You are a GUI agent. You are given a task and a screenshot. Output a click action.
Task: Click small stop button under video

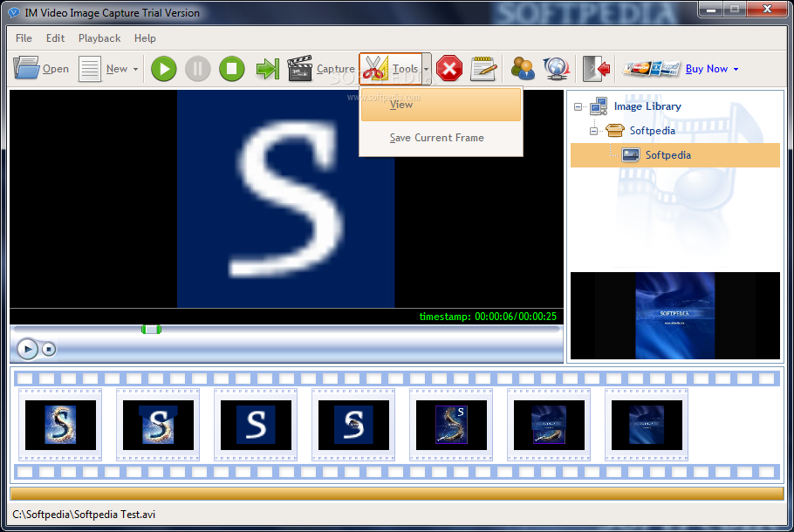tap(49, 349)
